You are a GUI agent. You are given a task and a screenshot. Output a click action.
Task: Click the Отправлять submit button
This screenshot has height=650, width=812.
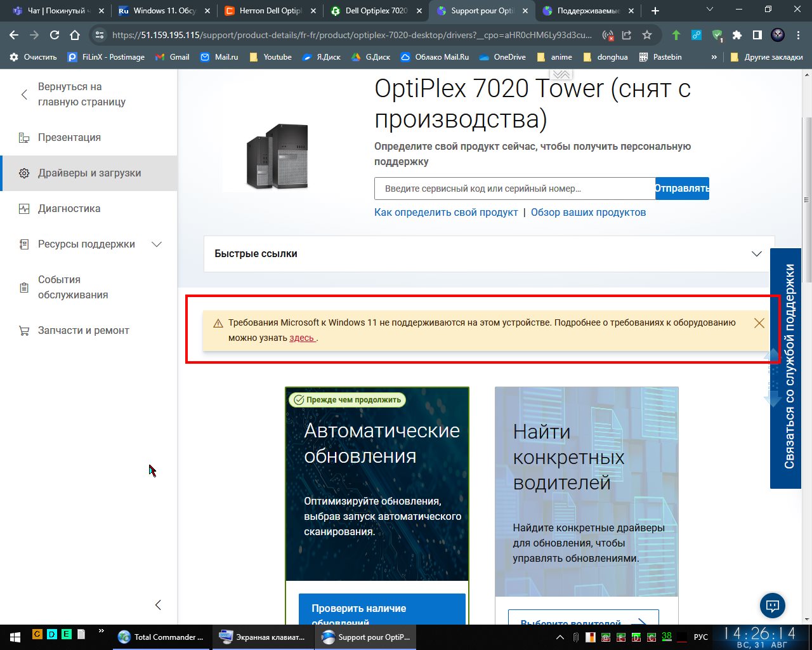(x=682, y=189)
